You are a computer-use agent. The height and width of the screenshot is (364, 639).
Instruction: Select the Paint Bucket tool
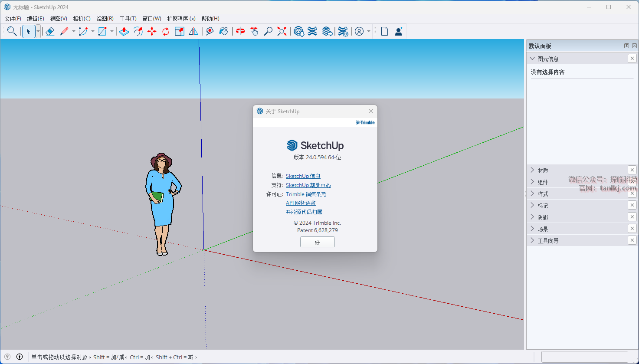coord(224,31)
